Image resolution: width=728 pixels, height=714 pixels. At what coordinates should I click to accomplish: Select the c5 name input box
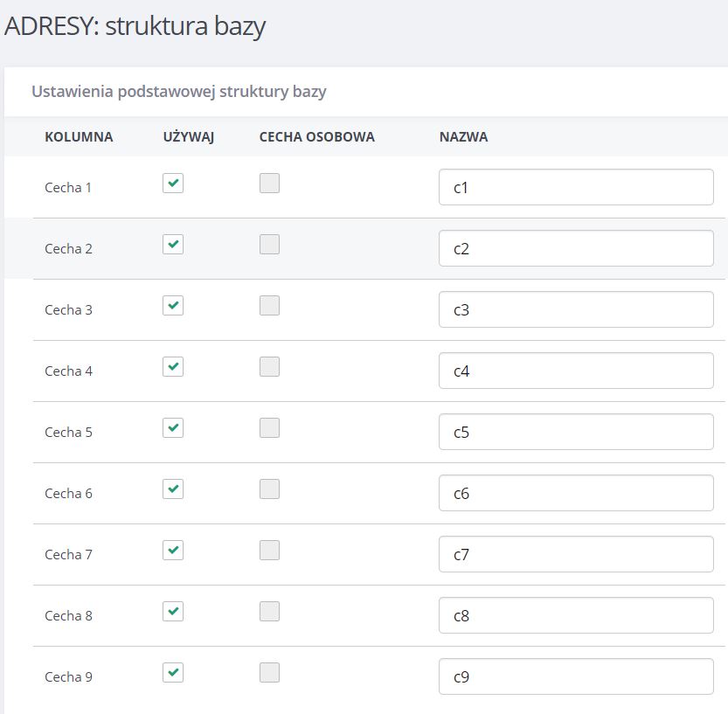(576, 432)
